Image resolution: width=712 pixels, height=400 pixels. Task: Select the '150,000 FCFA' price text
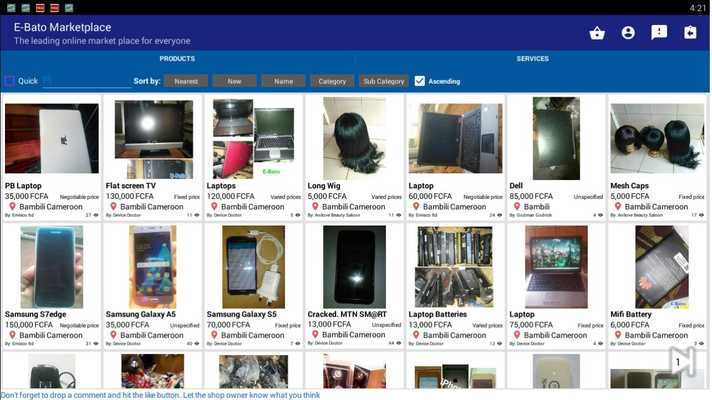click(x=29, y=325)
